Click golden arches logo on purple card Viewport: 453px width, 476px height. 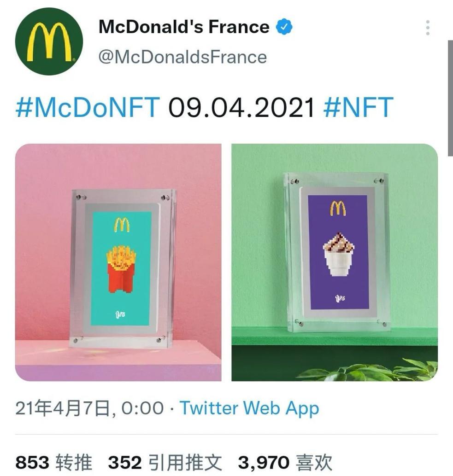pyautogui.click(x=338, y=209)
